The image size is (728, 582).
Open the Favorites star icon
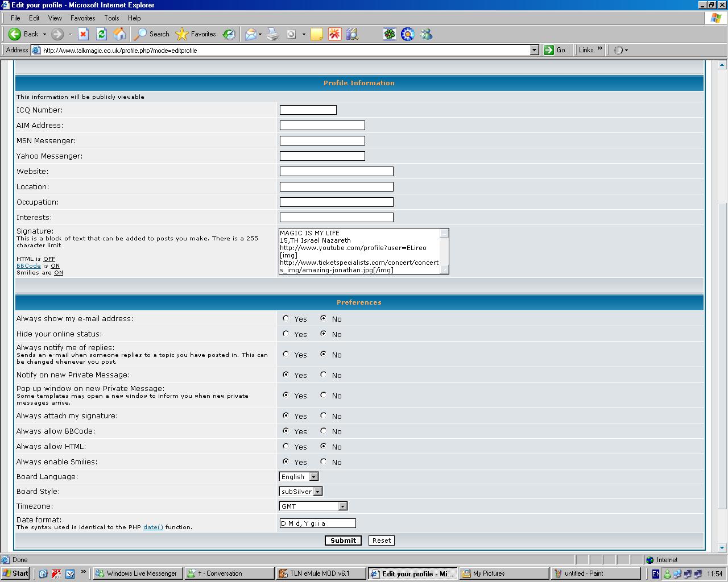[x=182, y=34]
